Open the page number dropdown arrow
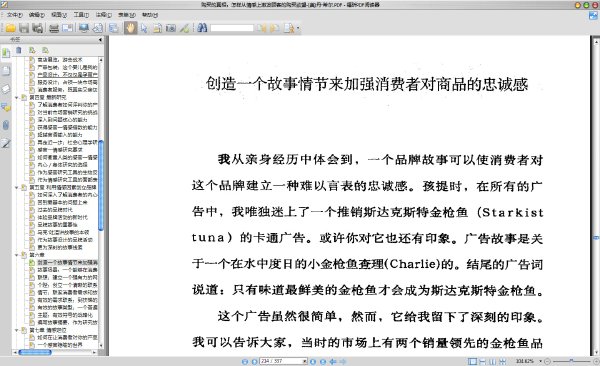The image size is (600, 366). pos(305,361)
